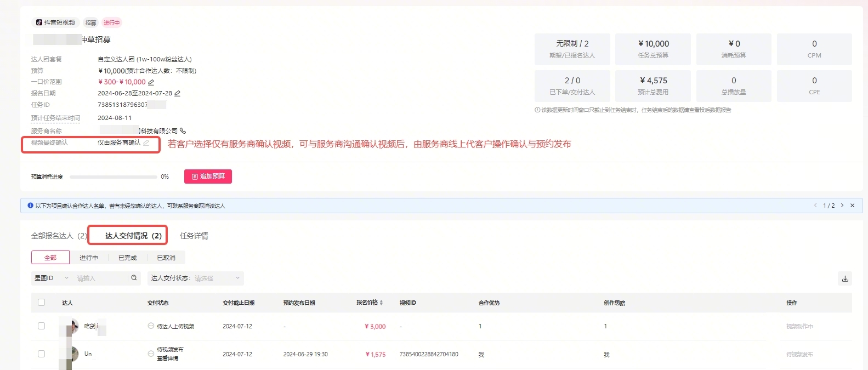The height and width of the screenshot is (370, 868).
Task: Select the checkbox for the 吃货 row
Action: [42, 326]
